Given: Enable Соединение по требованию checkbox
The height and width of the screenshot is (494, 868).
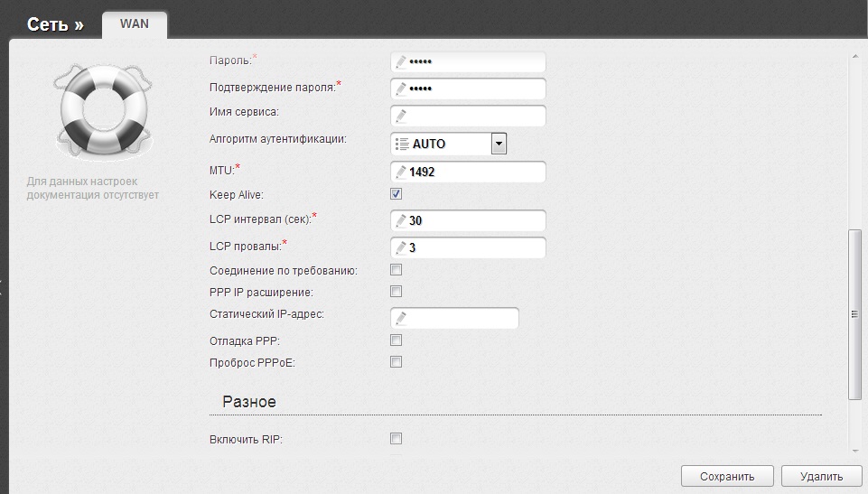Looking at the screenshot, I should 396,270.
